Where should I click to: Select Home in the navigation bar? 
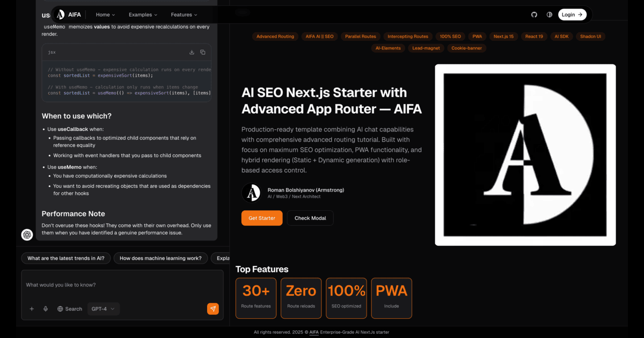pos(105,14)
